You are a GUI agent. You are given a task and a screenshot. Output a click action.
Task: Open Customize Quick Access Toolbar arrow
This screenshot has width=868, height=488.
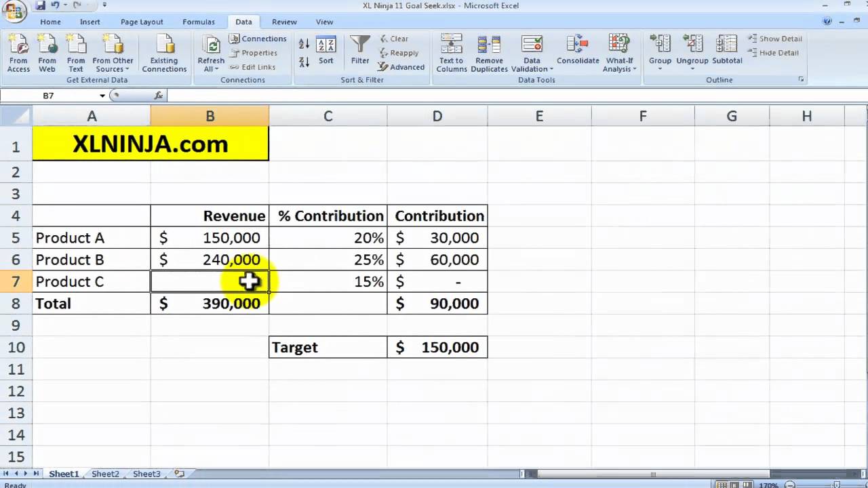[x=104, y=5]
